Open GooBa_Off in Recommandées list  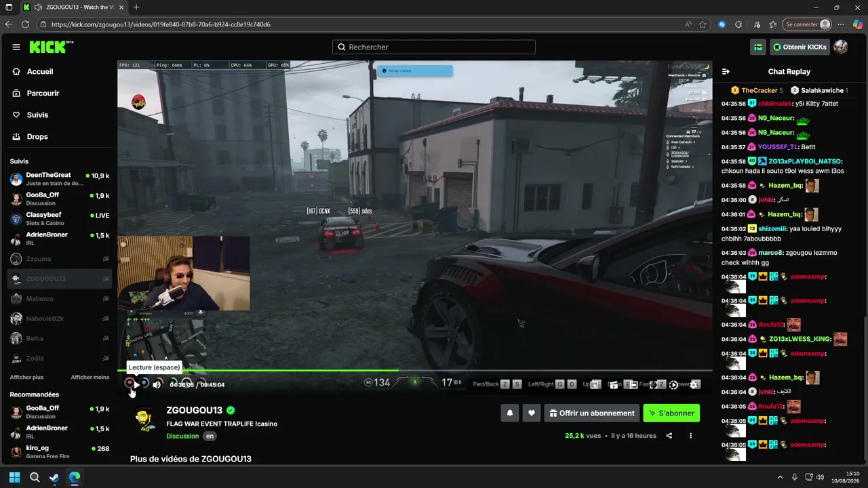(60, 411)
